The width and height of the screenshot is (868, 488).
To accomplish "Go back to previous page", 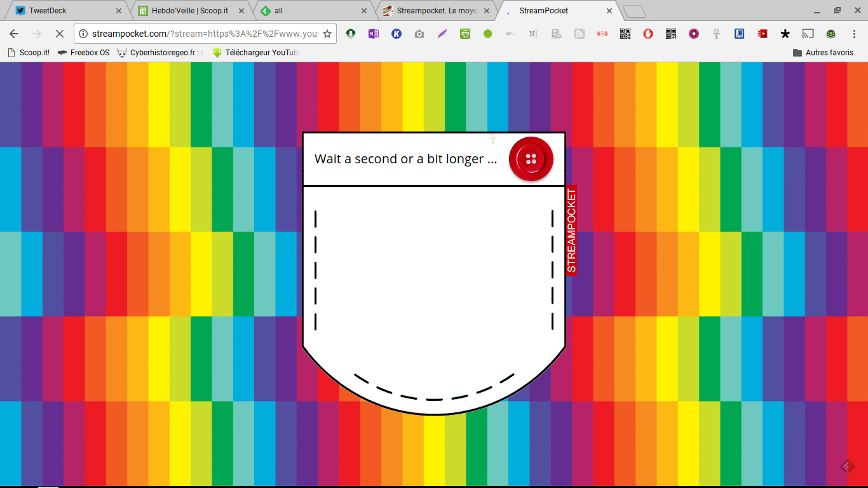I will click(x=14, y=34).
